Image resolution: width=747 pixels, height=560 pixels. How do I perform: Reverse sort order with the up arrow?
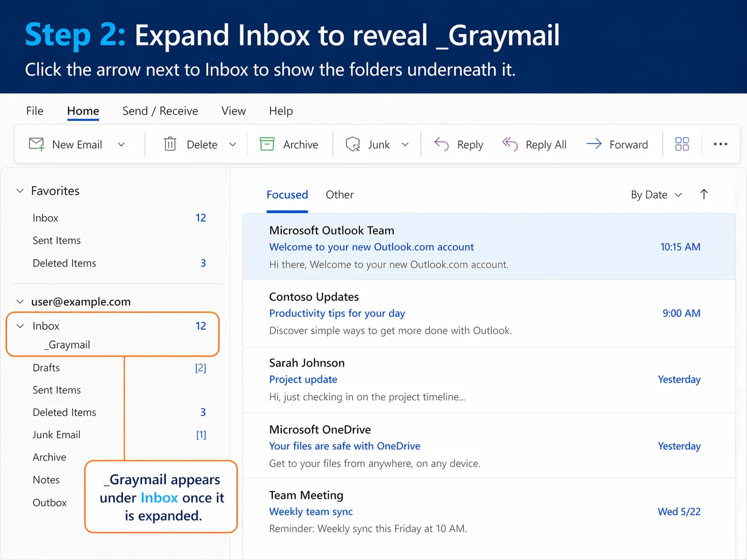(x=704, y=194)
